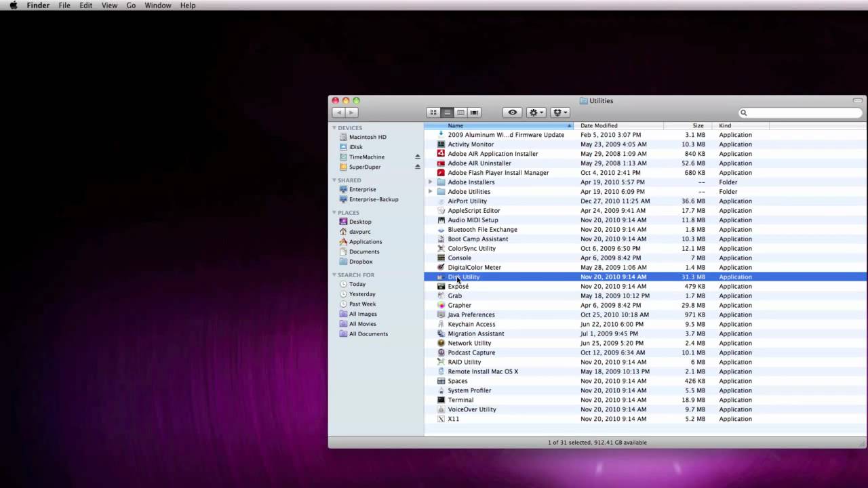Click the Grapher app icon
This screenshot has height=488, width=868.
[x=441, y=306]
